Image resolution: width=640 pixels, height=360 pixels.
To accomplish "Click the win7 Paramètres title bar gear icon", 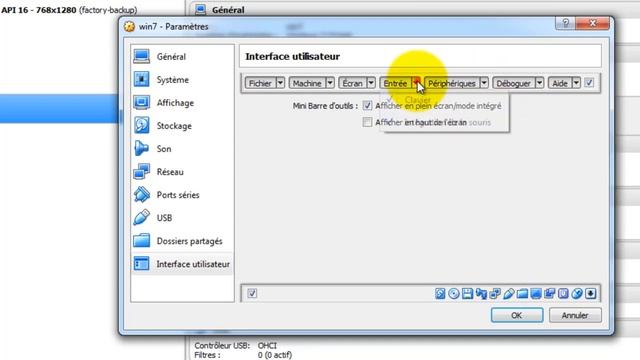I will coord(129,27).
